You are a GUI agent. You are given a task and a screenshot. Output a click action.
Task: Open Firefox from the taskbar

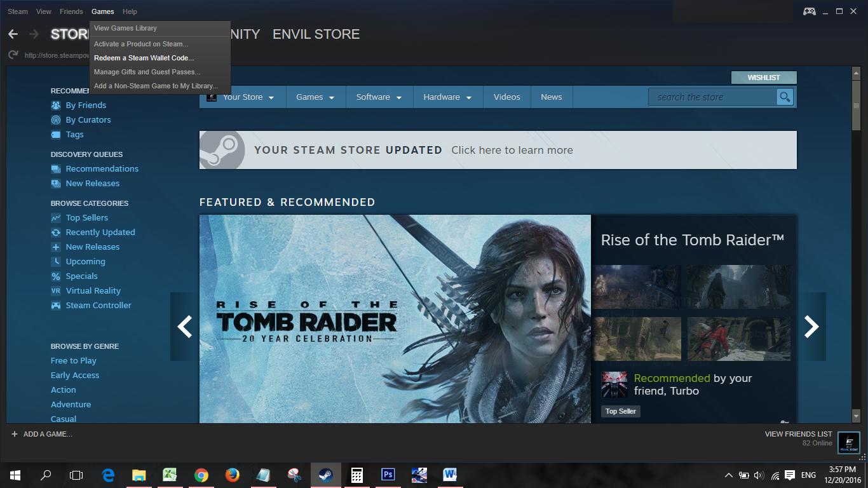point(232,475)
